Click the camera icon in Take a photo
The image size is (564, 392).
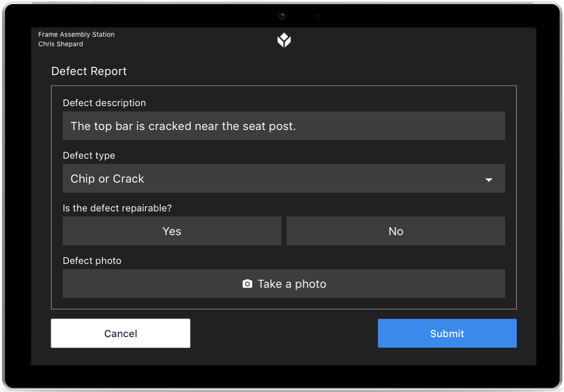(x=247, y=284)
